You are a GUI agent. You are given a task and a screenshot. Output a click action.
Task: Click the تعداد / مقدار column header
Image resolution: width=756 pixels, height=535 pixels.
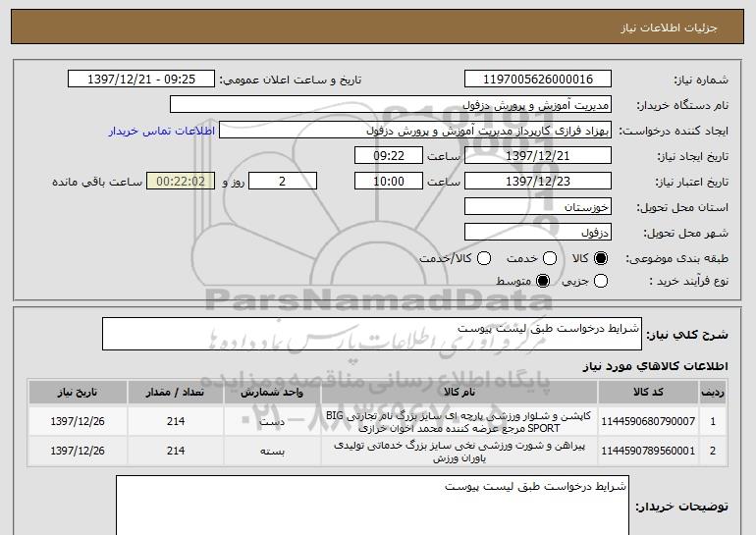coord(176,393)
